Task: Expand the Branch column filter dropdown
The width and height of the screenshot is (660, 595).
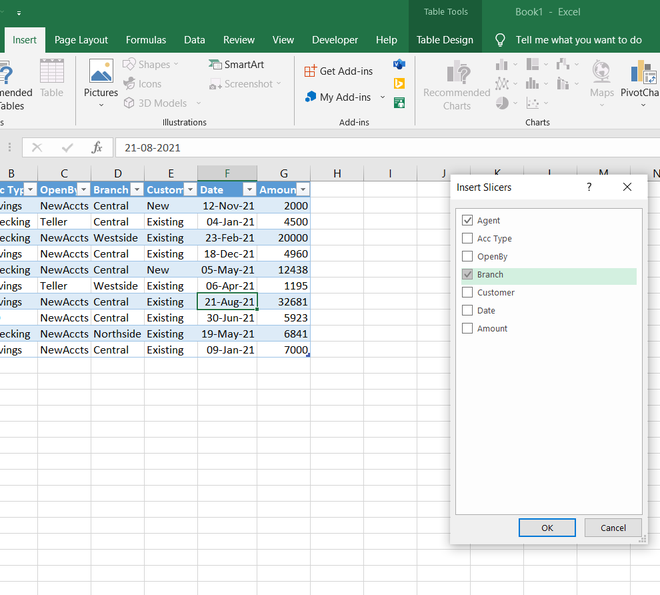Action: (x=137, y=189)
